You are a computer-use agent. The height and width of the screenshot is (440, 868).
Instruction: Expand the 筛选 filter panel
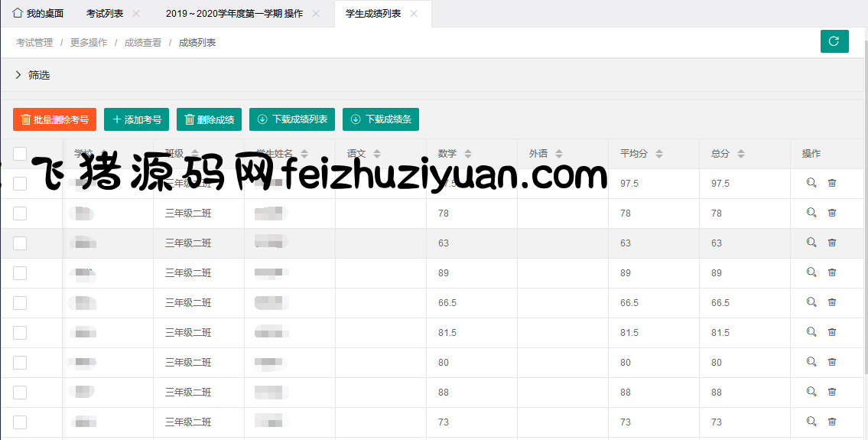[x=18, y=75]
